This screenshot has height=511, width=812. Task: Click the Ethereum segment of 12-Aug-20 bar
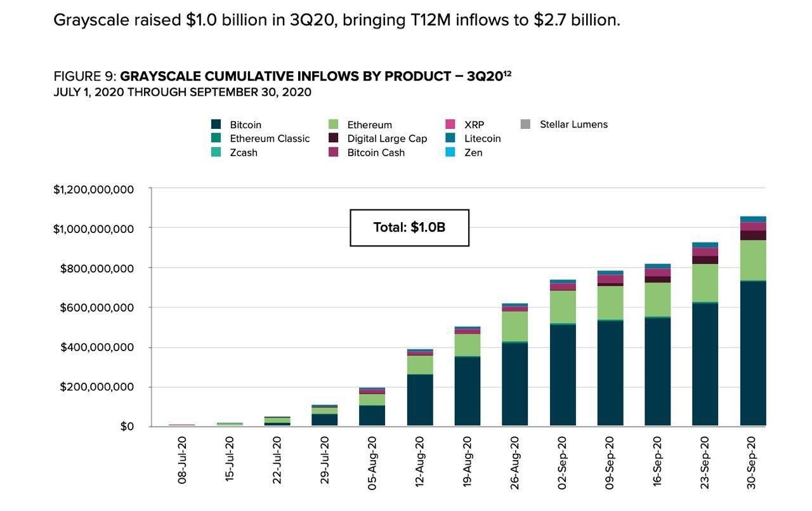(420, 365)
